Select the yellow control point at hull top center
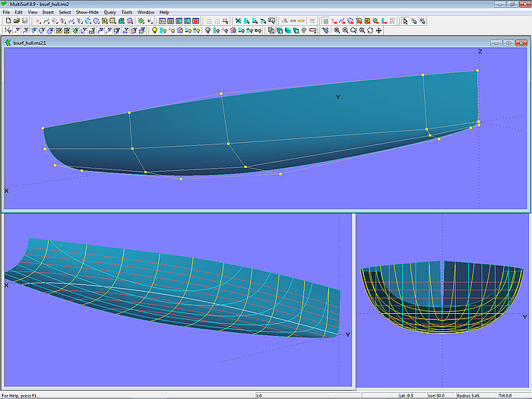Screen dimensions: 532x399 point(221,93)
